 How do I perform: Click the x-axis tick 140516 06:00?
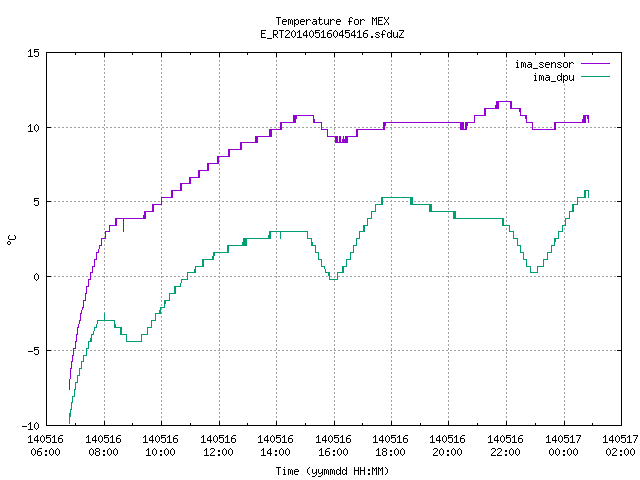[45, 446]
